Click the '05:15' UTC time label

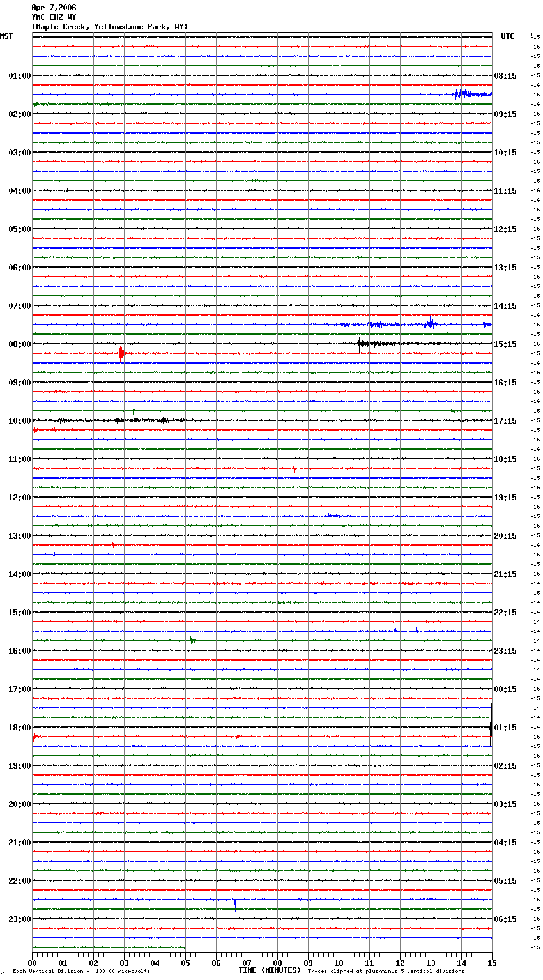click(505, 881)
